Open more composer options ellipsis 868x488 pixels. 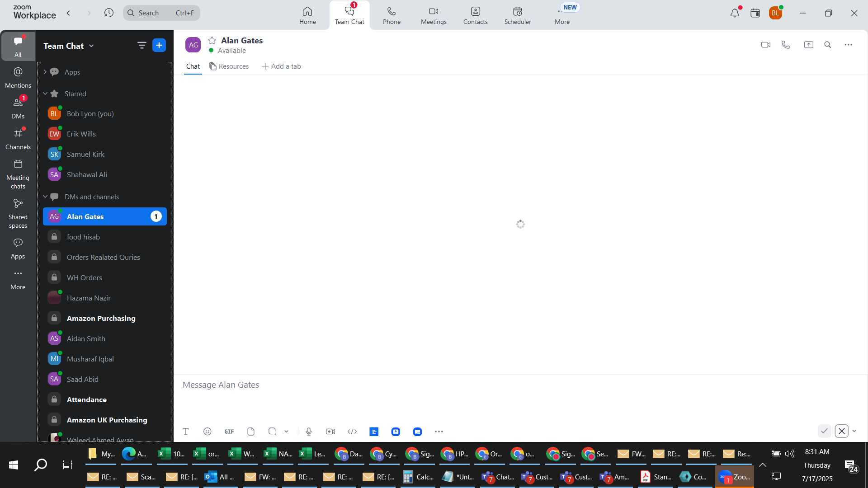click(439, 432)
